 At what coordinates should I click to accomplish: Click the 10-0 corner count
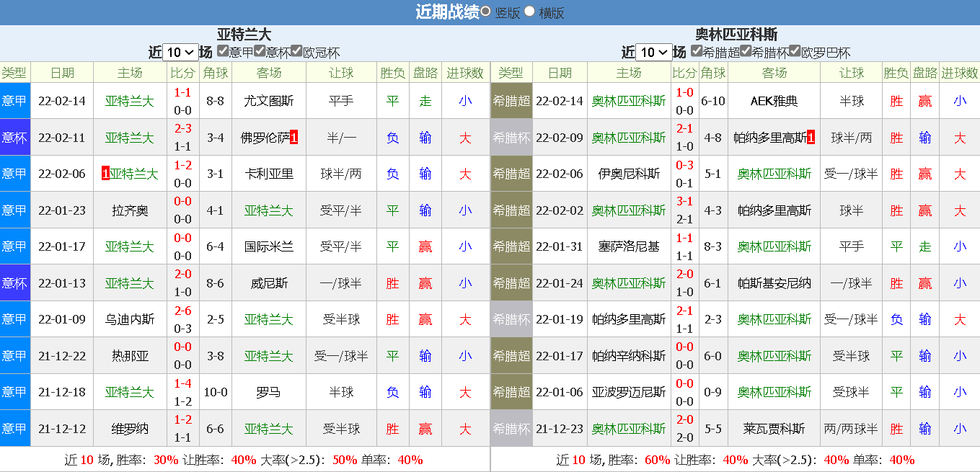pyautogui.click(x=216, y=392)
